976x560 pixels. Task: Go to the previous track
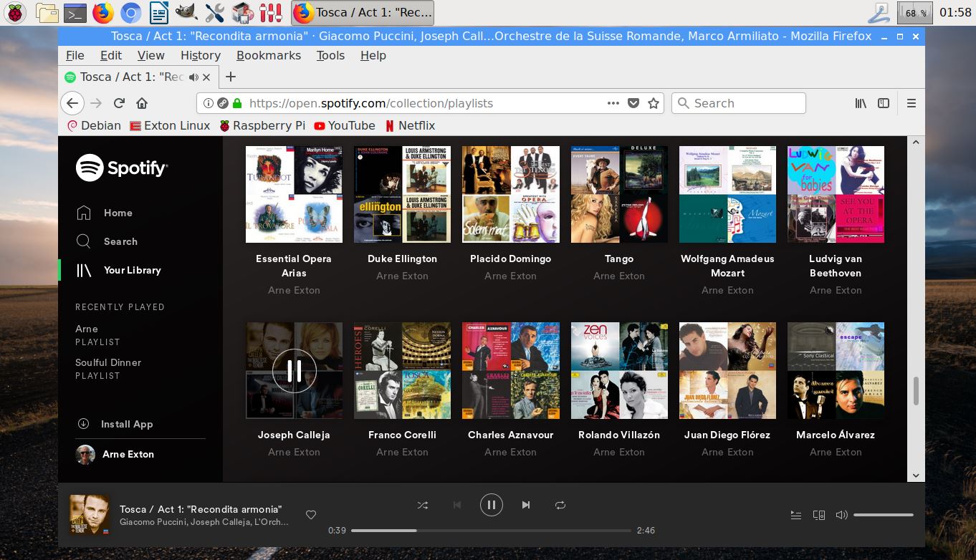[x=457, y=505]
